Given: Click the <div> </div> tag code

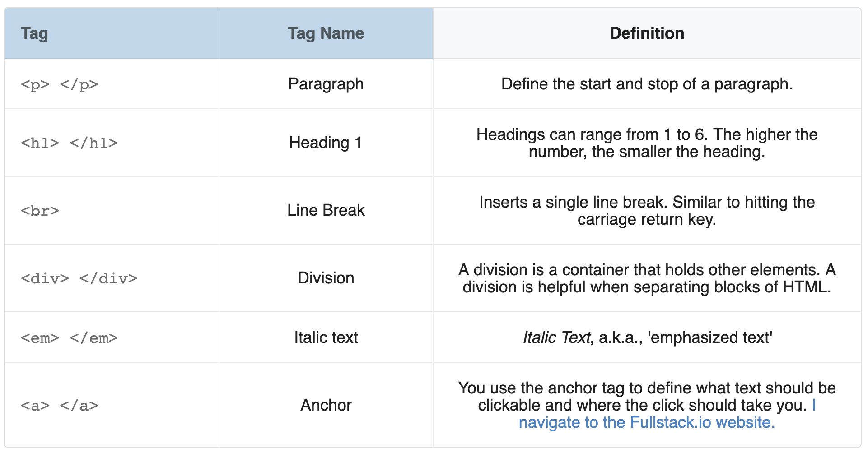Looking at the screenshot, I should click(x=79, y=278).
